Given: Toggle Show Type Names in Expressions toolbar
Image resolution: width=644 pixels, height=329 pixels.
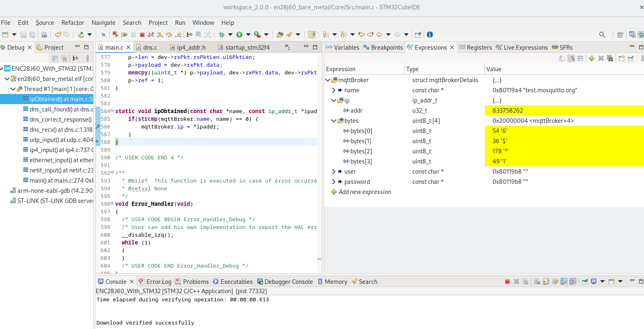Looking at the screenshot, I should (x=562, y=59).
